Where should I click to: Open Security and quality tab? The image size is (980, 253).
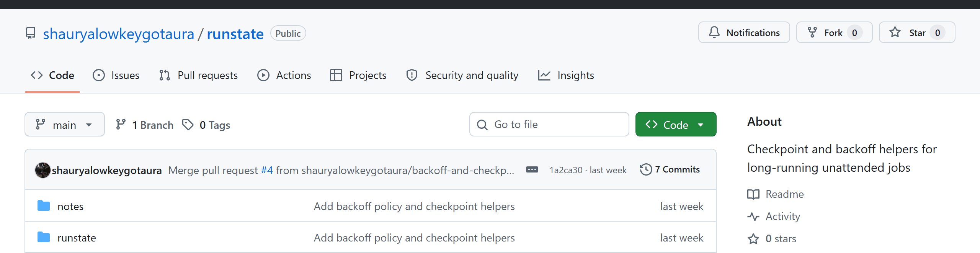pos(462,75)
